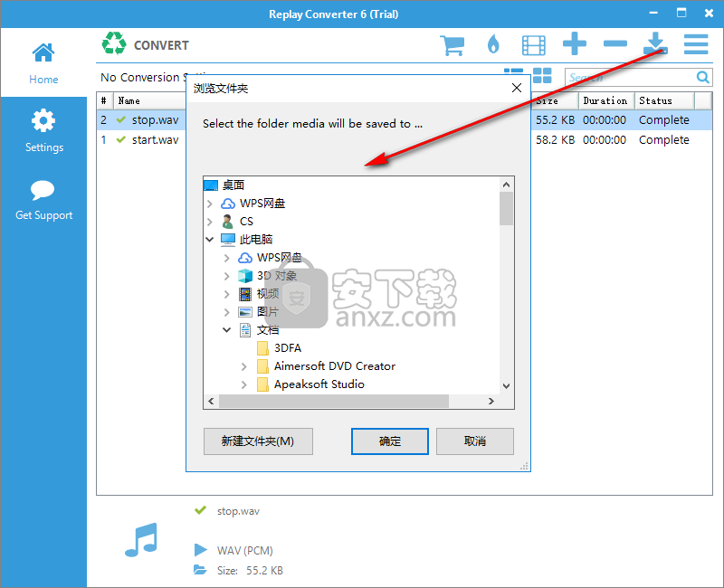The height and width of the screenshot is (588, 724).
Task: Maximize the Replay Converter window
Action: [x=681, y=13]
